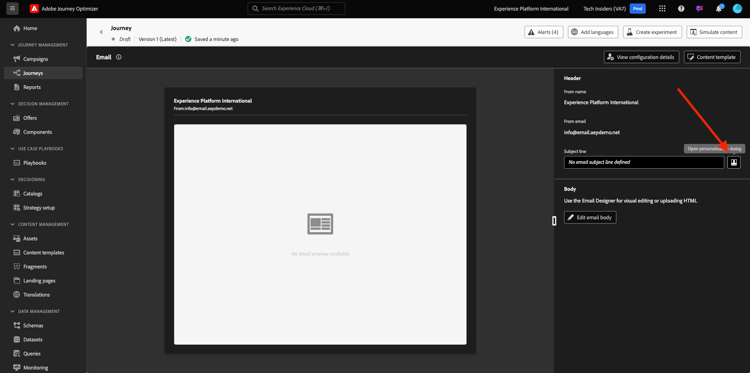Go back using the arrow beside Journey

pyautogui.click(x=101, y=32)
